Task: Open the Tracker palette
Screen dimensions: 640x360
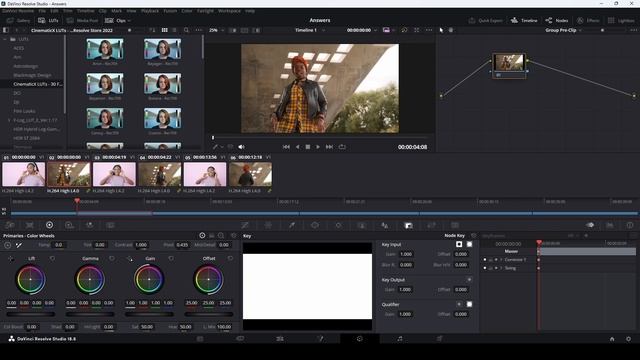Action: tap(338, 225)
